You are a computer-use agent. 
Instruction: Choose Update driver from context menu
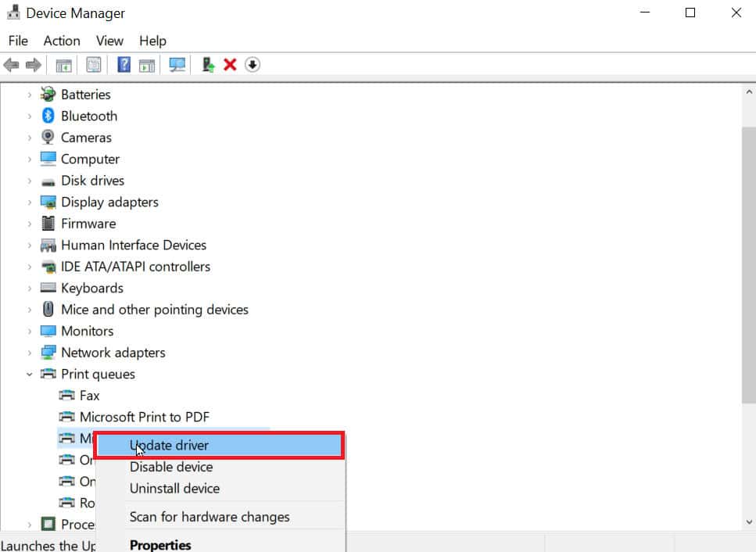[220, 445]
